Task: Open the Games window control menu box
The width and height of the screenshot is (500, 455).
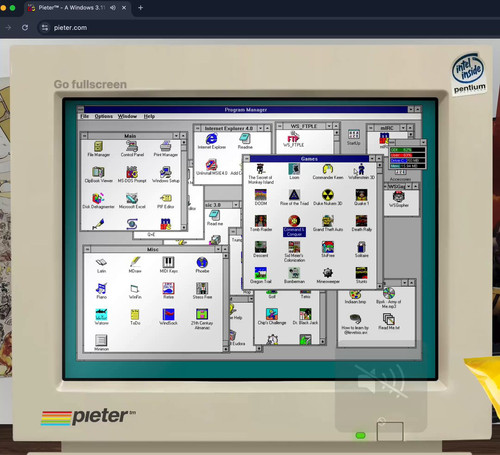Action: pyautogui.click(x=247, y=159)
